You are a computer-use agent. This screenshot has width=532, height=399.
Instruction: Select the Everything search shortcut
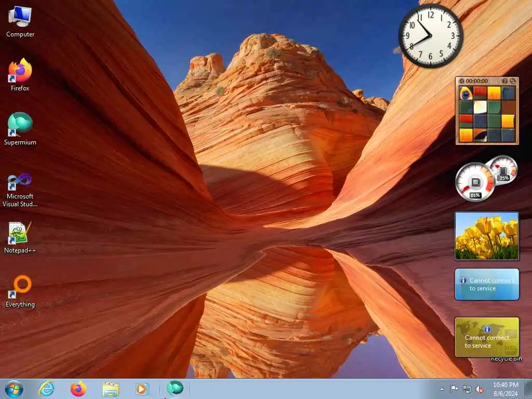coord(20,292)
